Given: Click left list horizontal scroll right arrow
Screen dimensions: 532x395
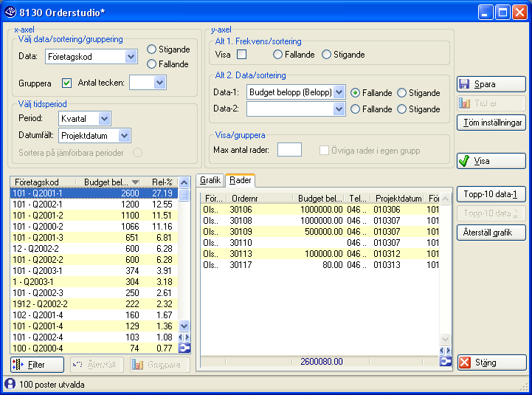Looking at the screenshot, I should point(187,337).
